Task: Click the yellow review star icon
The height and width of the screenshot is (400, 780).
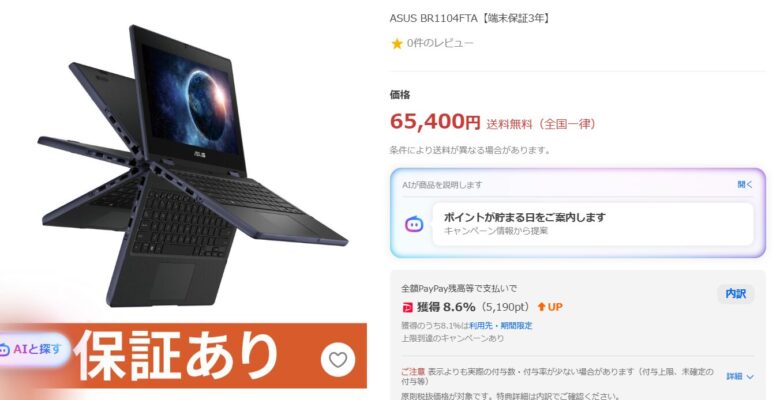Action: tap(396, 44)
